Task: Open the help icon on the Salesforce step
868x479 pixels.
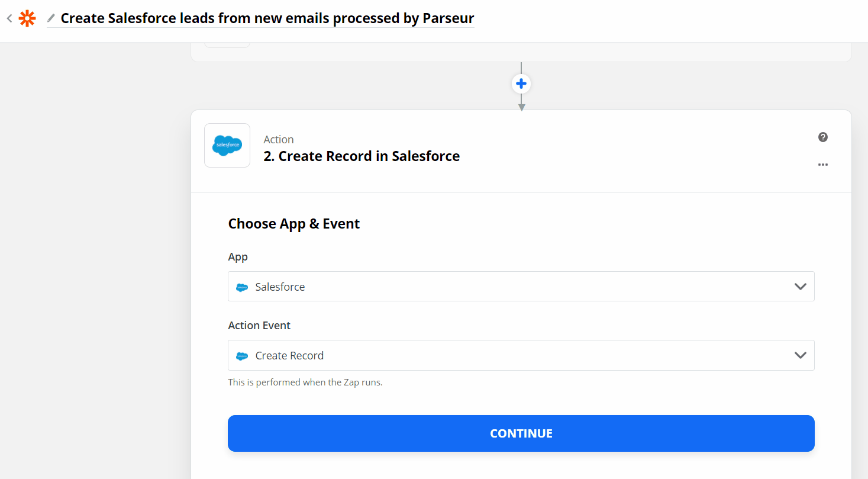Action: pyautogui.click(x=823, y=137)
